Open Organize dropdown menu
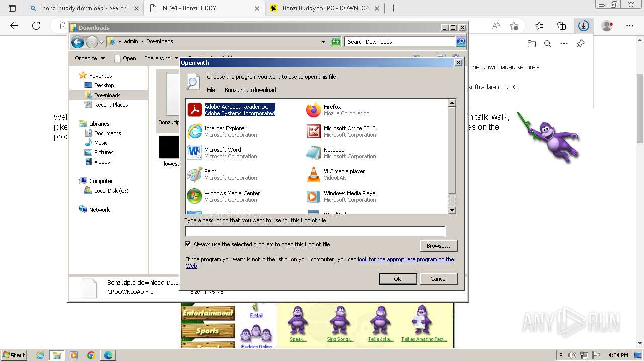Screen dimensions: 644x362 [x=90, y=58]
